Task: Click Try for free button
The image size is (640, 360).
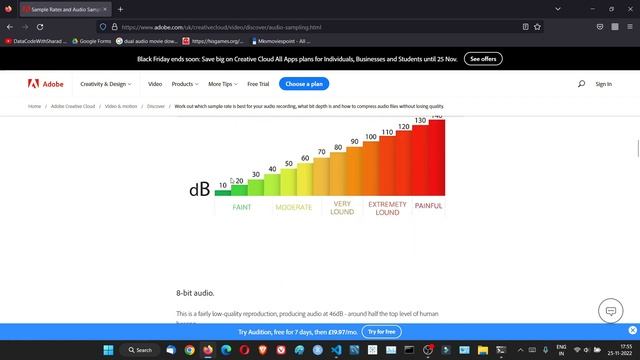Action: pyautogui.click(x=381, y=332)
